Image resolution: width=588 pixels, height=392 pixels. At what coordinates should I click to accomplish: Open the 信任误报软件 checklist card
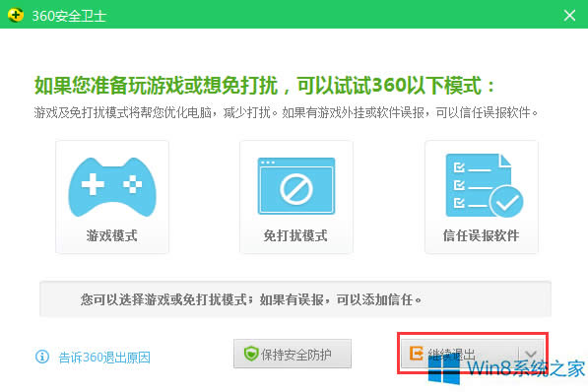click(x=481, y=197)
